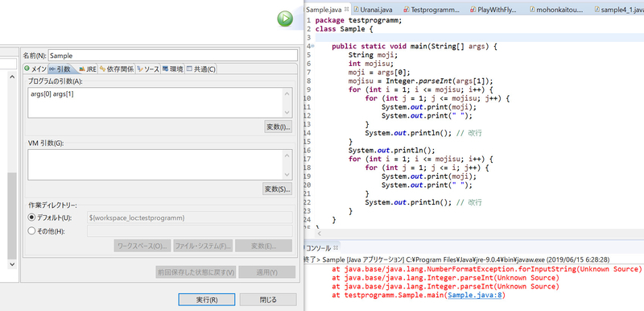The height and width of the screenshot is (311, 644).
Task: Switch to the JRE tab
Action: [x=87, y=69]
